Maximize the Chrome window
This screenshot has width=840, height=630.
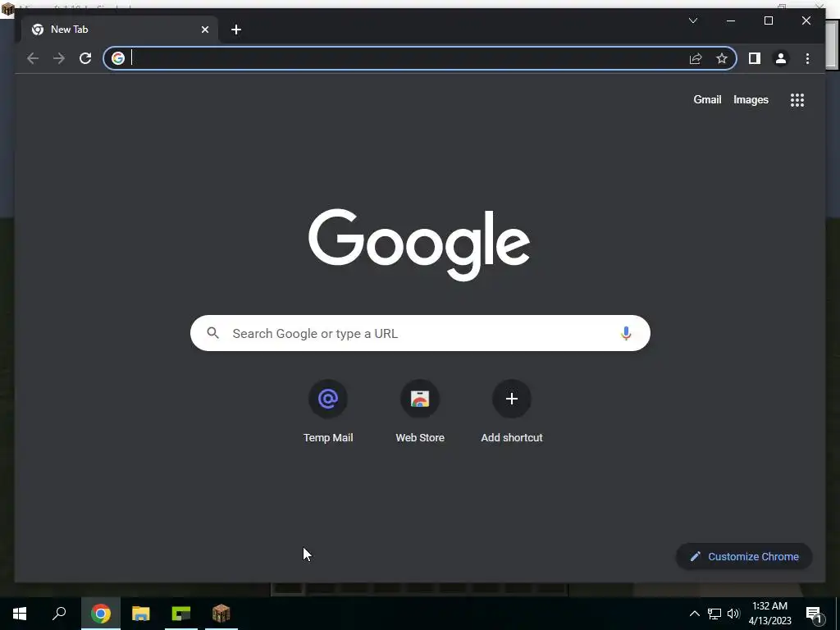768,21
